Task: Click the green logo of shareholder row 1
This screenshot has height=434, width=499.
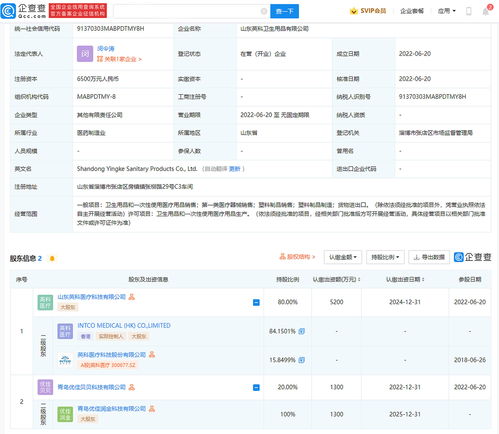Action: tap(45, 302)
